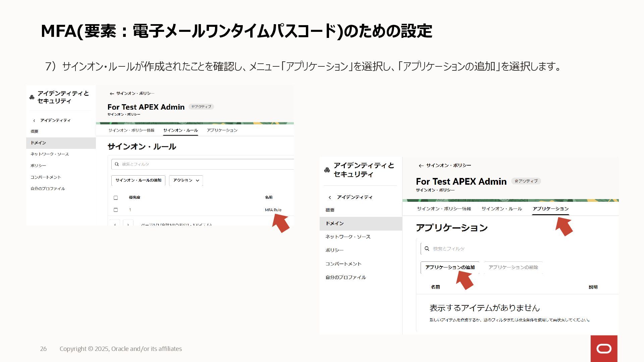The image size is (644, 362).
Task: Click 非アクティブ badge on Applications page
Action: point(526,181)
